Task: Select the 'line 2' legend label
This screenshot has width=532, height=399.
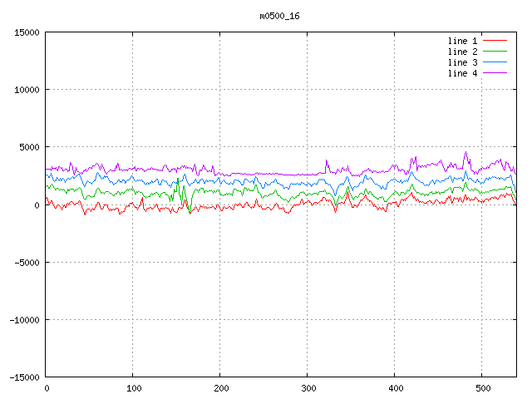Action: [462, 52]
